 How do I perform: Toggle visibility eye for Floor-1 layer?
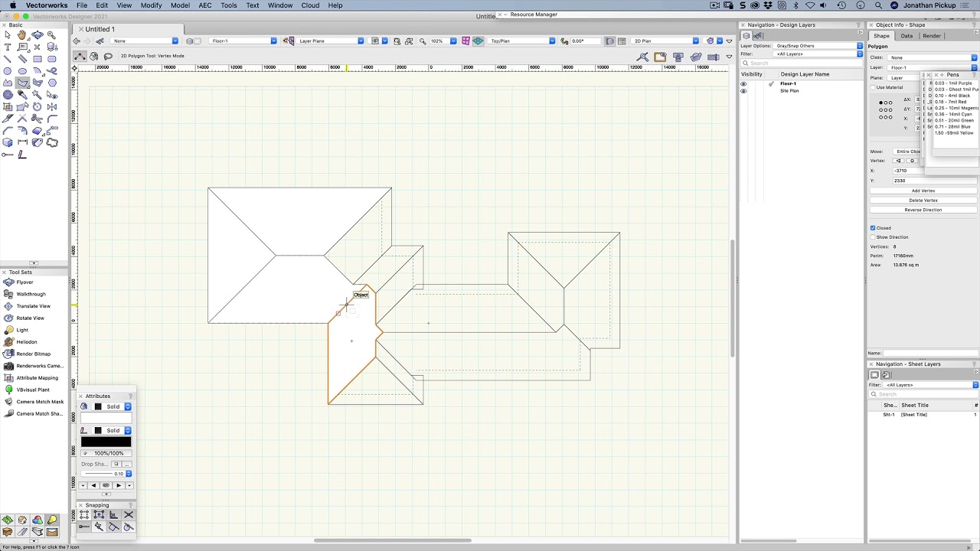coord(743,83)
